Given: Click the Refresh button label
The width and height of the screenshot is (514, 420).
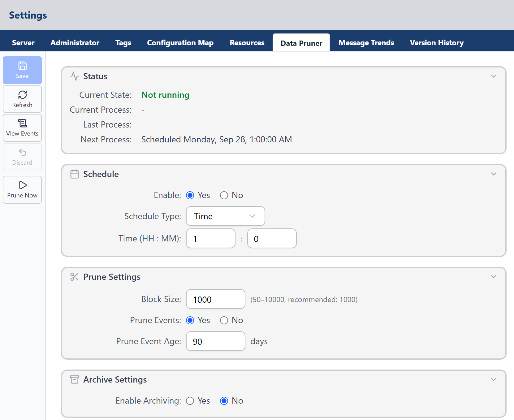Looking at the screenshot, I should coord(22,105).
